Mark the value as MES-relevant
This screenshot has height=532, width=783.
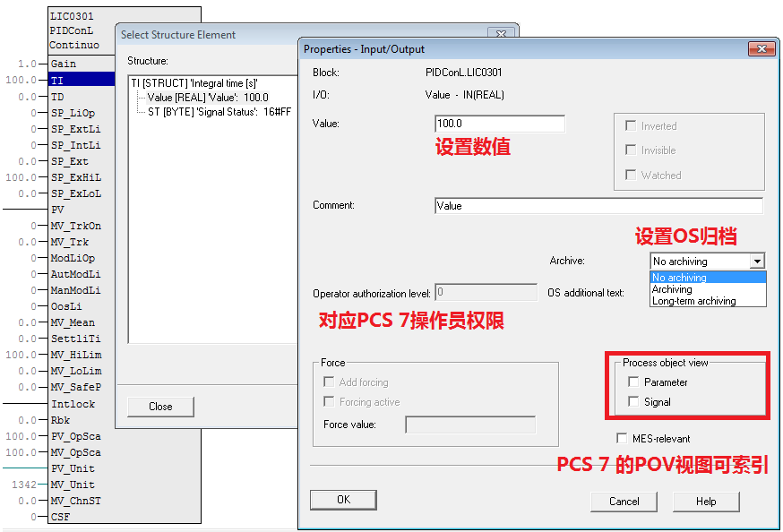pyautogui.click(x=620, y=438)
